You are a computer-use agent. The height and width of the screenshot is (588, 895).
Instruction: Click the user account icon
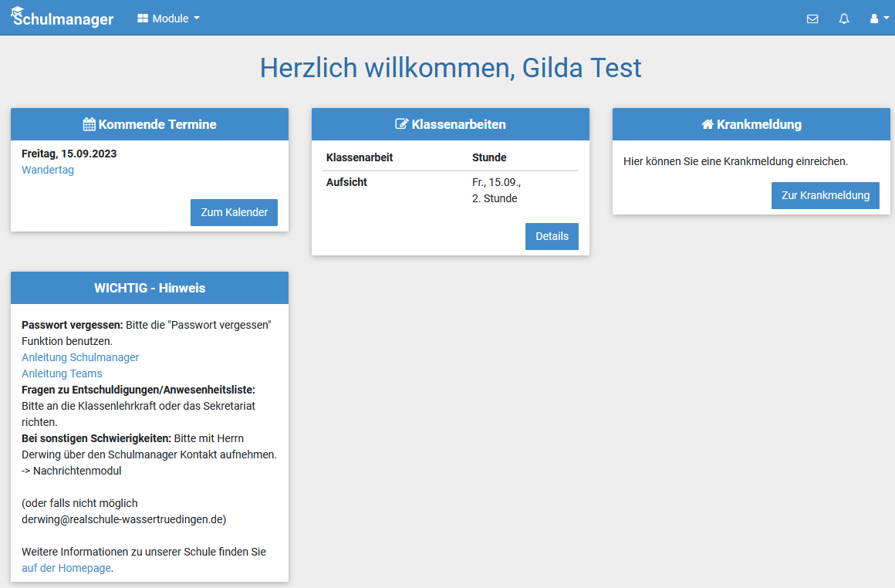click(x=874, y=19)
